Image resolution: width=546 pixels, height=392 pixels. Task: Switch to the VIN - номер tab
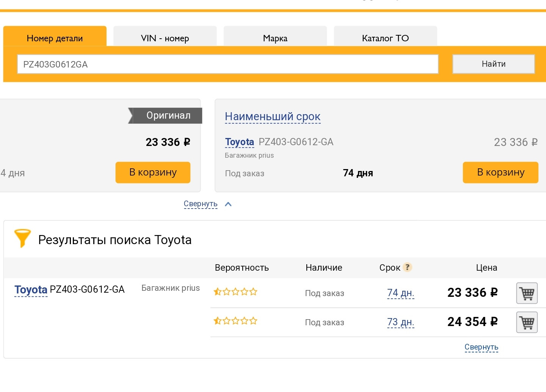pyautogui.click(x=165, y=36)
